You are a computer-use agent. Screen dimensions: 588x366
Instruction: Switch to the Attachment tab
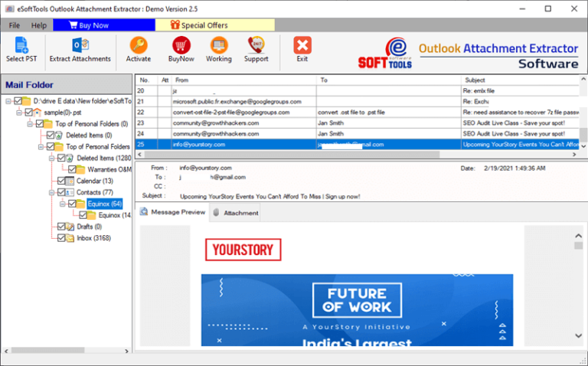click(x=236, y=213)
